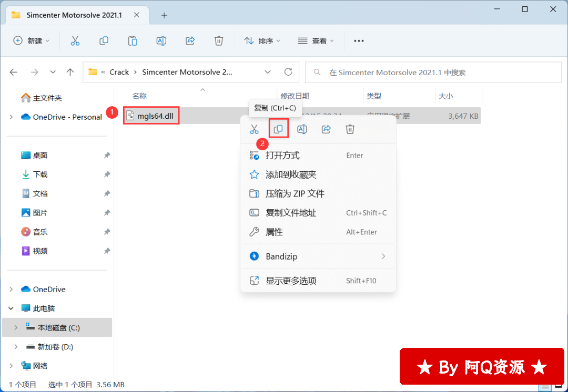The height and width of the screenshot is (392, 568).
Task: Unpin 桌面 from quick access
Action: point(107,156)
